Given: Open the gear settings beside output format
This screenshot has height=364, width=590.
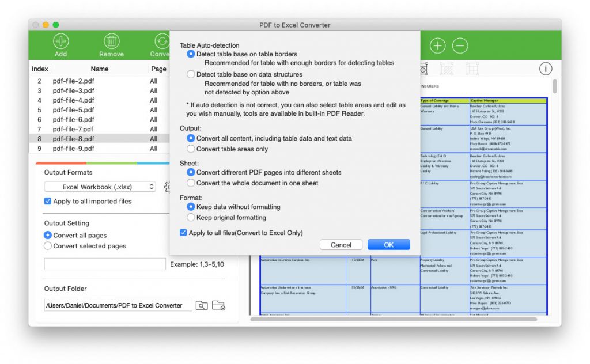Looking at the screenshot, I should coord(167,187).
